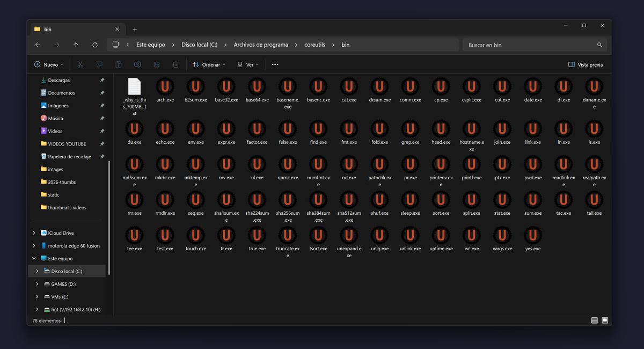The image size is (644, 349).
Task: Switch to details view icon in status bar
Action: 594,321
